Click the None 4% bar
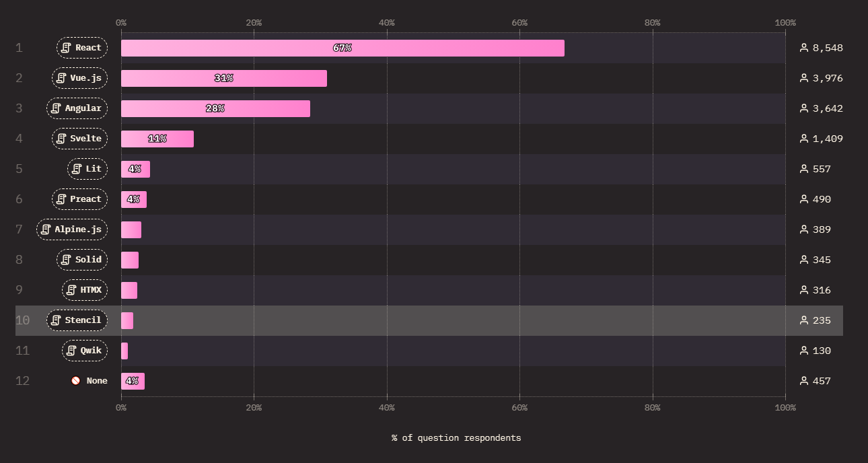The height and width of the screenshot is (463, 868). coord(133,381)
